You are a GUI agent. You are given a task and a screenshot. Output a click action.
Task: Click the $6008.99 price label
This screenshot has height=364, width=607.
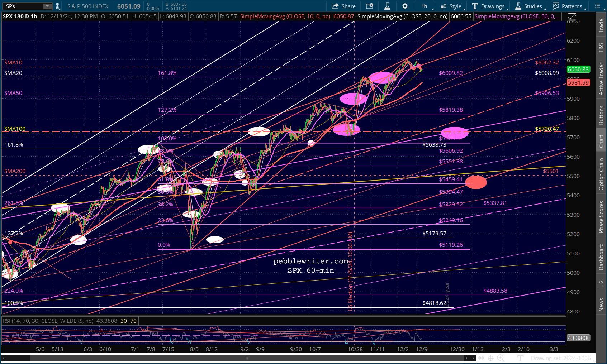[x=547, y=73]
